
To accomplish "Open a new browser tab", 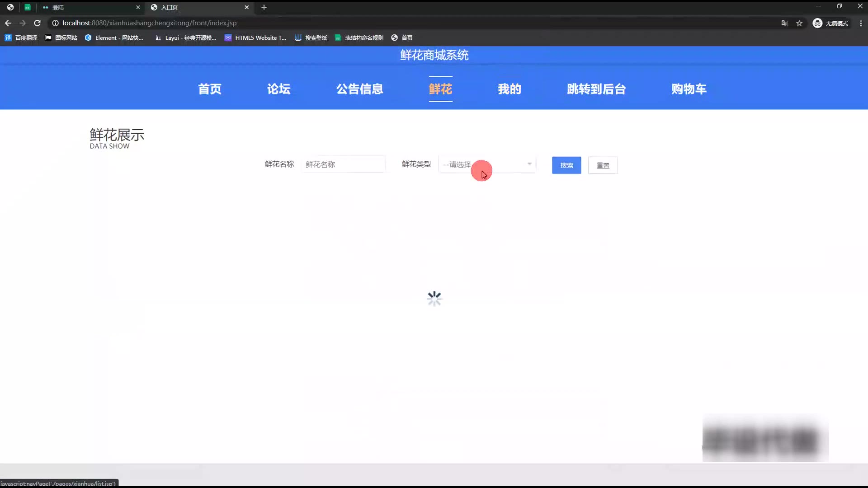I will [264, 7].
